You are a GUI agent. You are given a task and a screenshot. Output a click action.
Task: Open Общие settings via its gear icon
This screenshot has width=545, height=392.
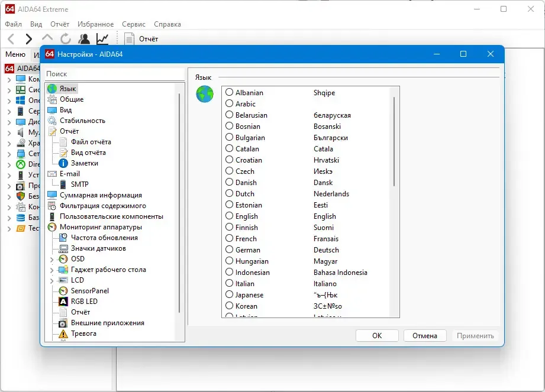[x=52, y=100]
